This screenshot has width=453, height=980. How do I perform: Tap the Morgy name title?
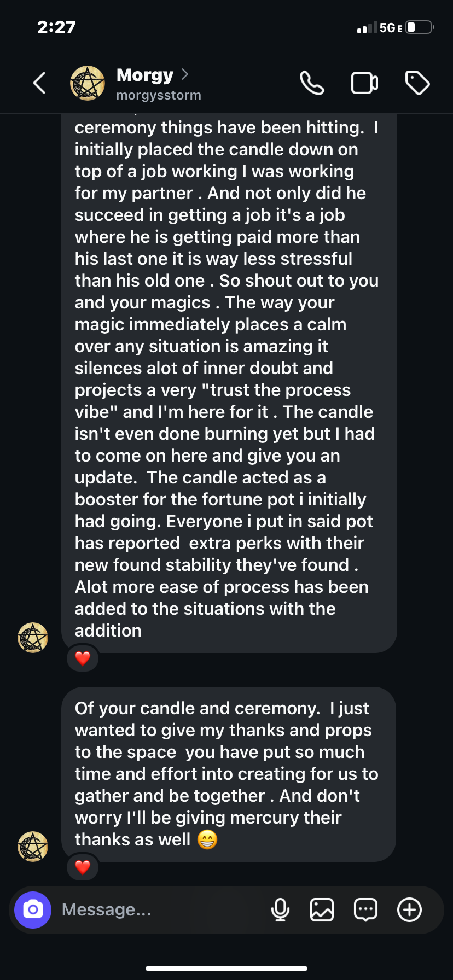145,75
